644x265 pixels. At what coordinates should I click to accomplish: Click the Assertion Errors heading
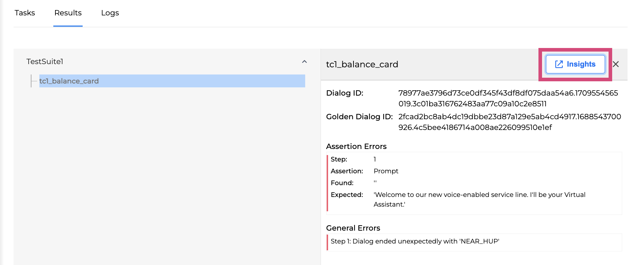356,146
